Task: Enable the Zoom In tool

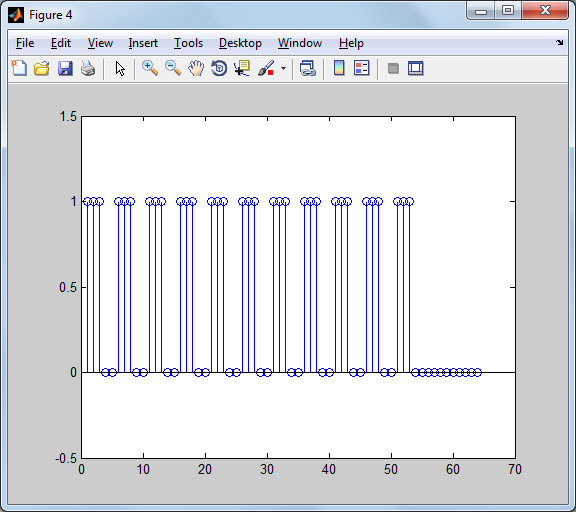Action: tap(150, 68)
